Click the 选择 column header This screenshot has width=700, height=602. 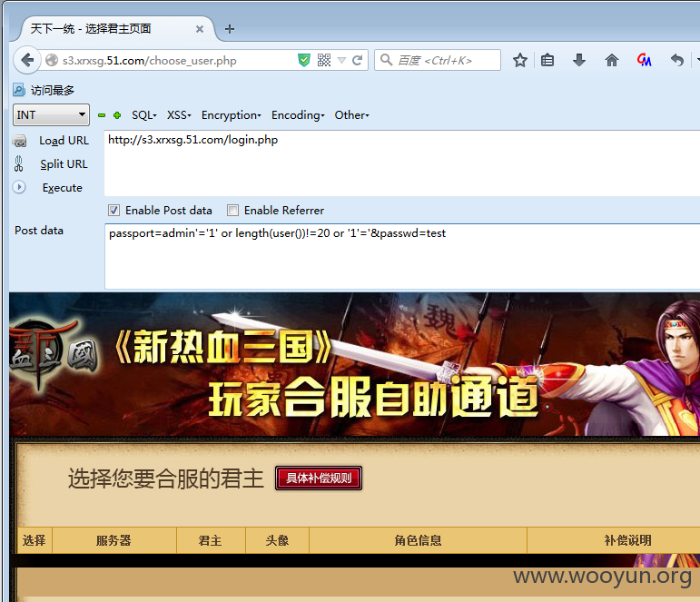click(35, 540)
